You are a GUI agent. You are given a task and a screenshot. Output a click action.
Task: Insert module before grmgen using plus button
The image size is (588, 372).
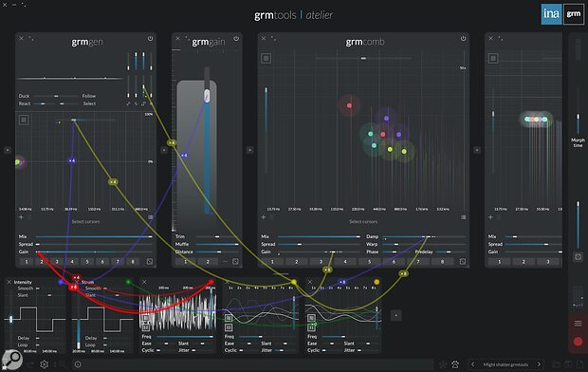(x=8, y=150)
